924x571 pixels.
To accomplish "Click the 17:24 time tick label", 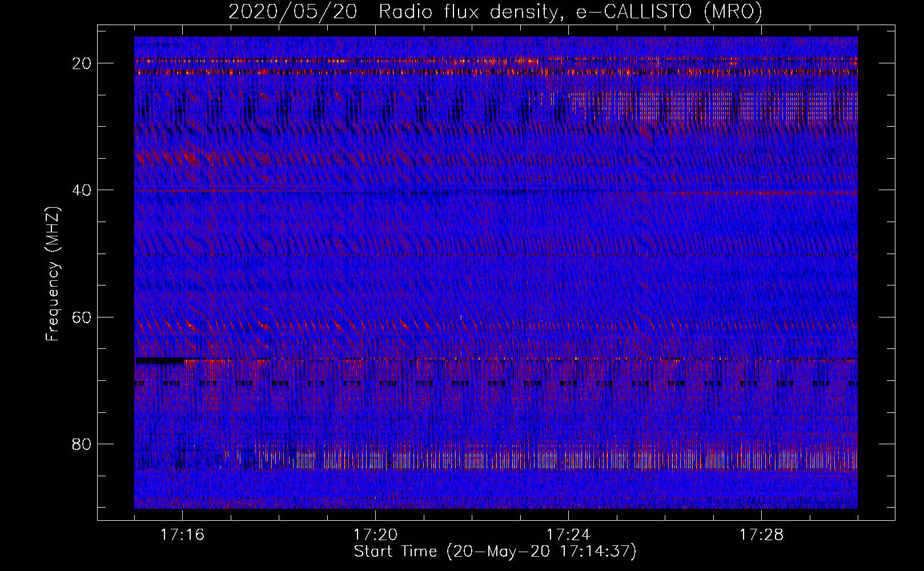I will (568, 535).
